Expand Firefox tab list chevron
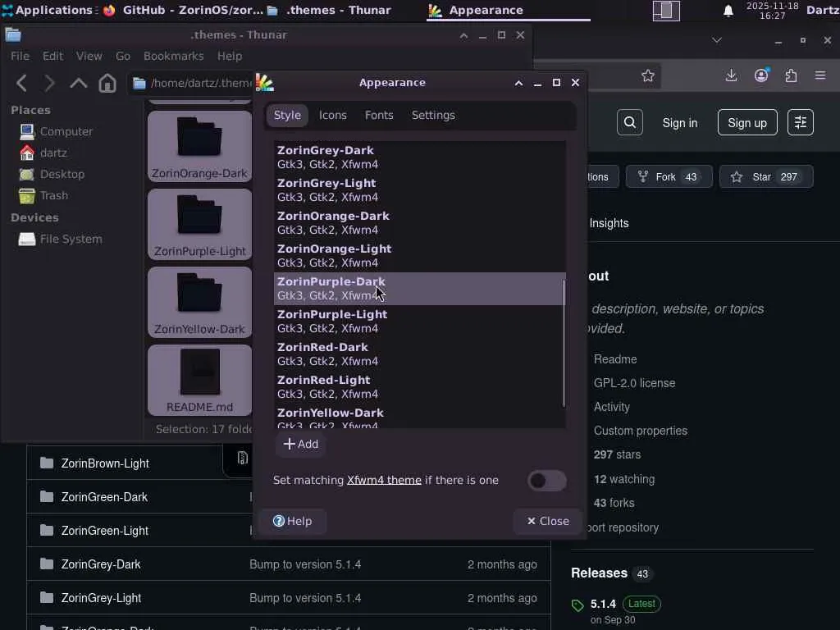Screen dimensions: 840x630 pos(717,40)
